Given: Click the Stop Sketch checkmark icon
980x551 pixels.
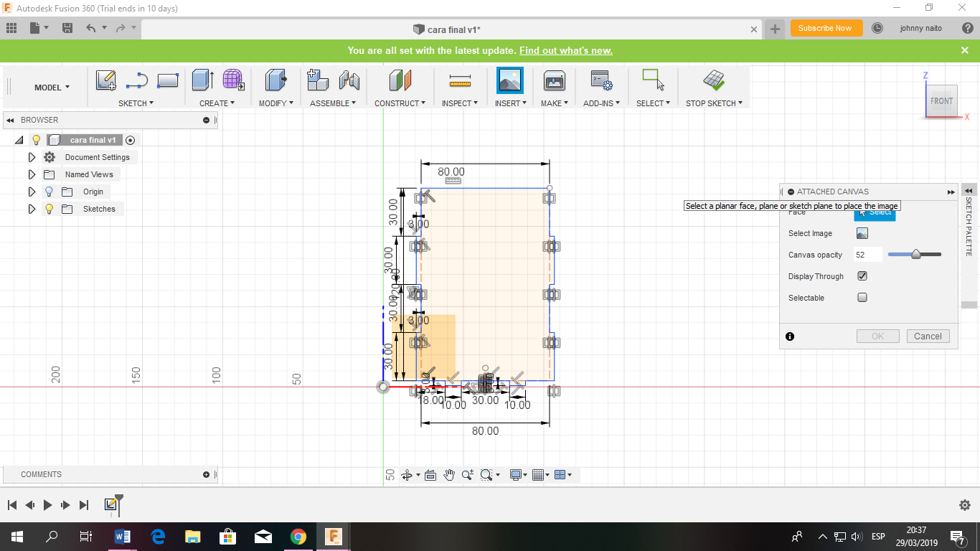Looking at the screenshot, I should click(713, 80).
